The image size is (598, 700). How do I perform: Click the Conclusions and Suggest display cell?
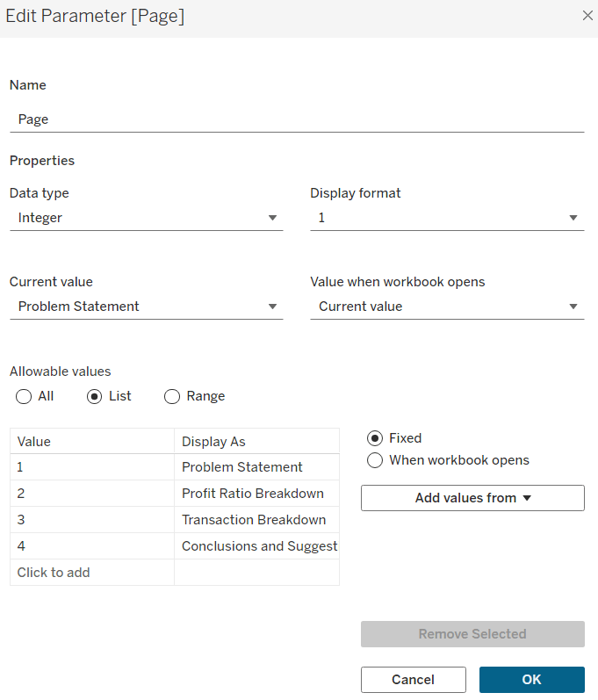tap(256, 546)
